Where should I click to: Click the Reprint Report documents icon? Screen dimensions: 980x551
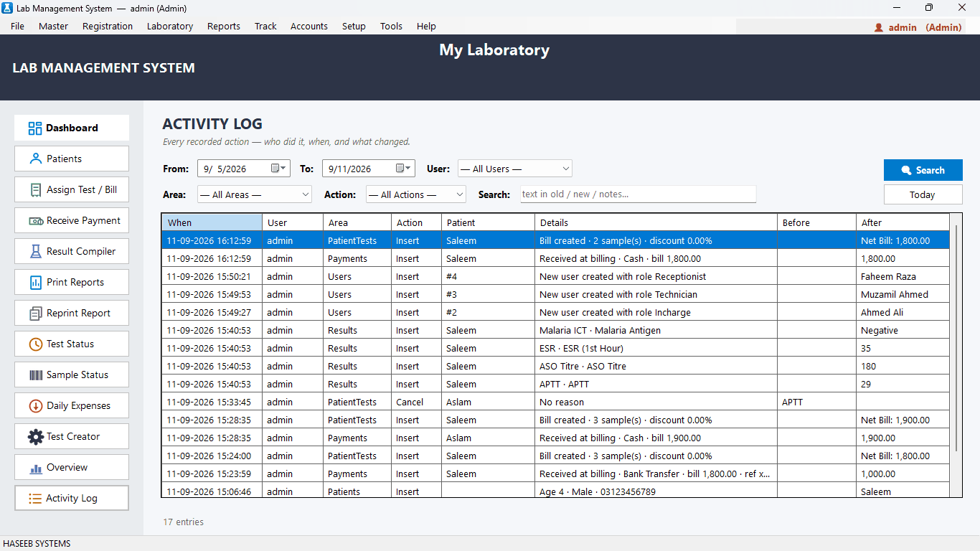coord(36,314)
